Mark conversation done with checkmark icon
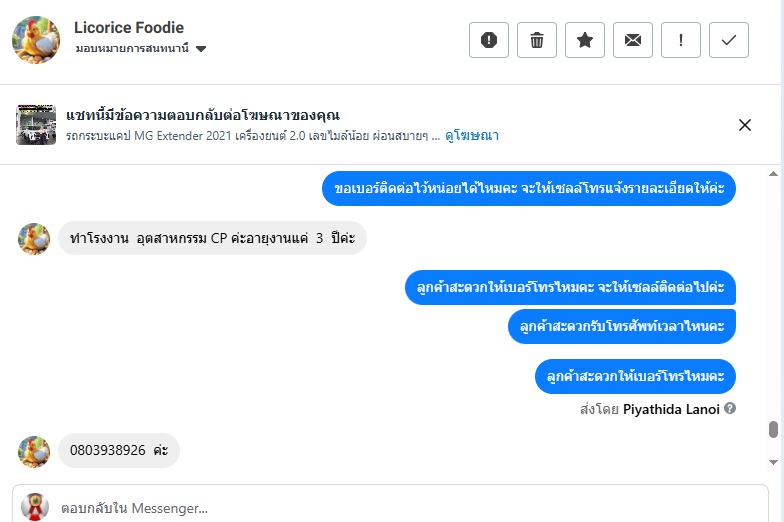This screenshot has width=784, height=522. (x=729, y=40)
